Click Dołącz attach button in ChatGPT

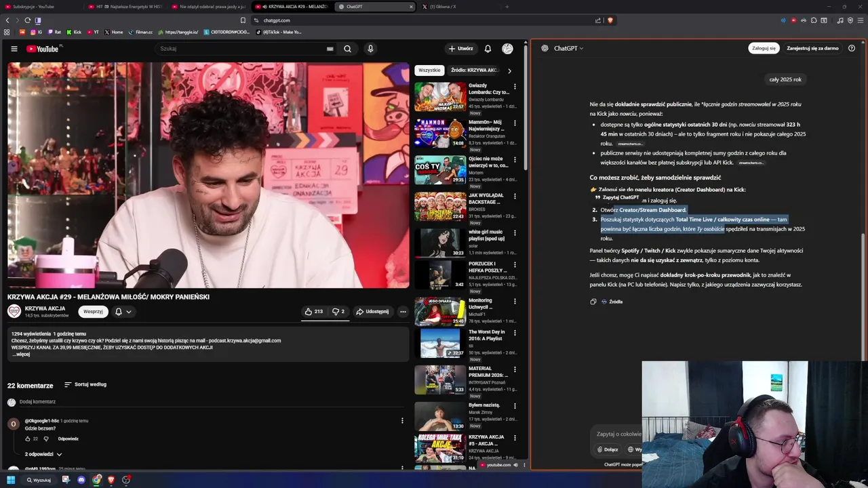(608, 449)
